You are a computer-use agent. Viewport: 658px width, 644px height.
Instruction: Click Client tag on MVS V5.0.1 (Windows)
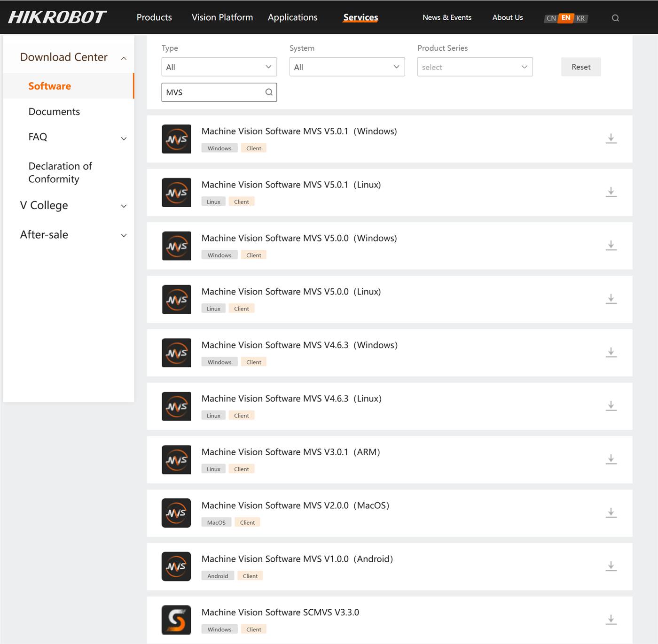click(254, 148)
